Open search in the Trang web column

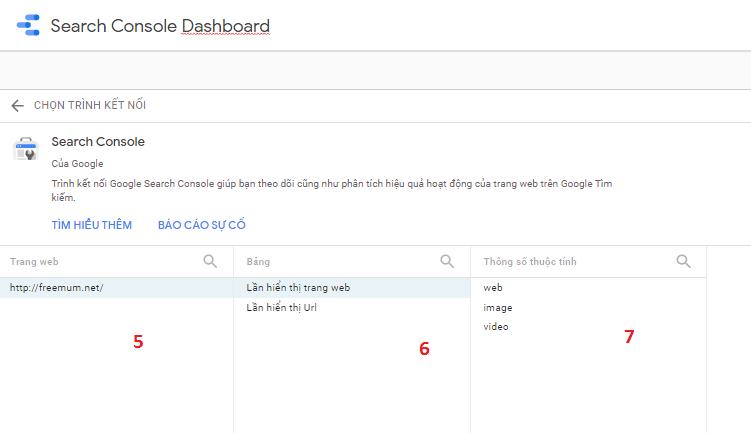click(210, 261)
